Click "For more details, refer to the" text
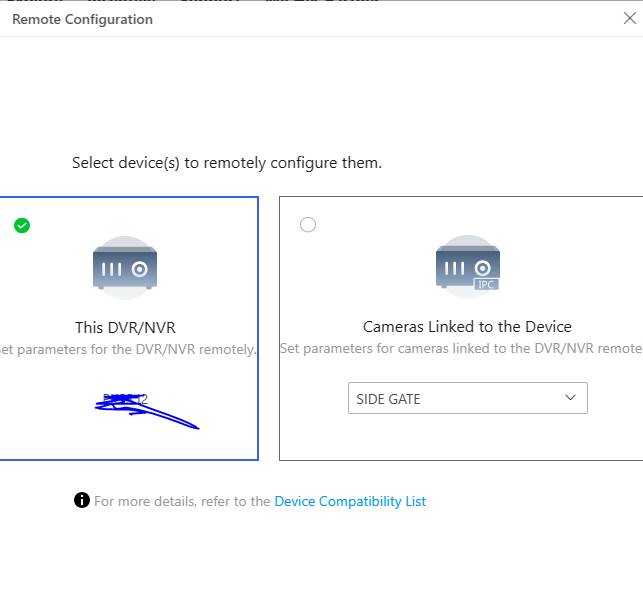Viewport: 643px width, 614px height. [182, 501]
